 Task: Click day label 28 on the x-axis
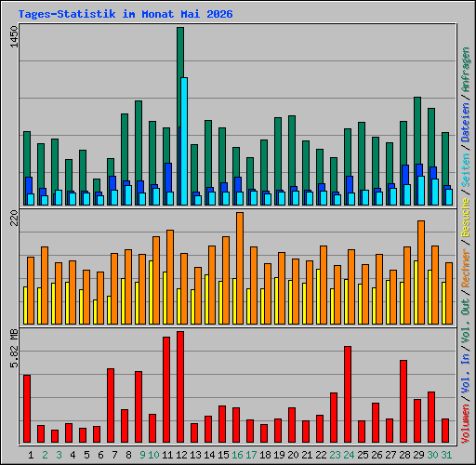404,455
